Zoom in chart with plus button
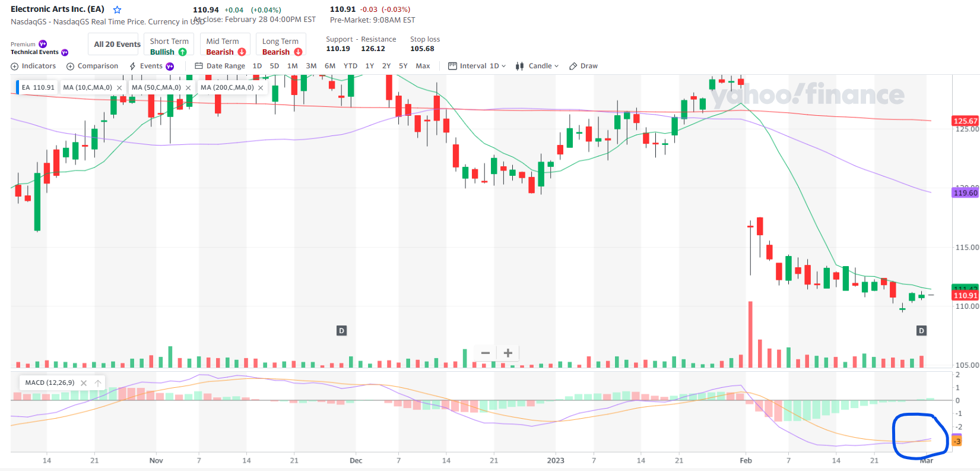This screenshot has width=980, height=471. 508,353
